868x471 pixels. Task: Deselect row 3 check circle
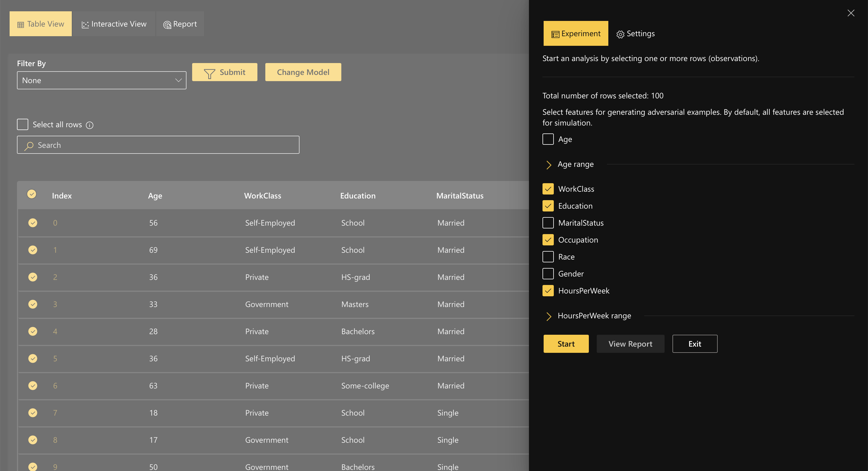pyautogui.click(x=33, y=304)
